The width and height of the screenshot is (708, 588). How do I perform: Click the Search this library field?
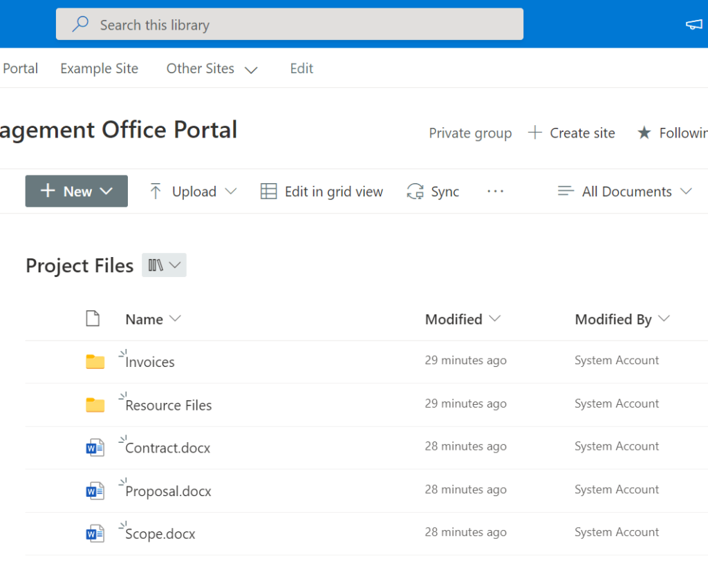coord(290,24)
